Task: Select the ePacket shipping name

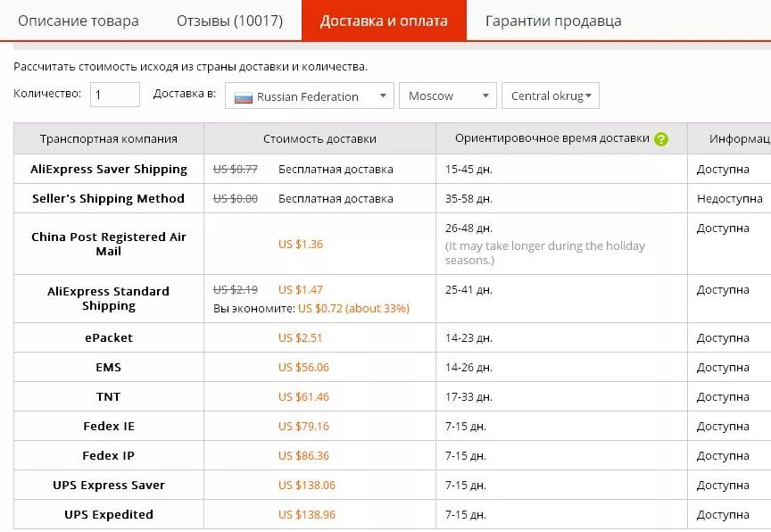Action: click(109, 337)
